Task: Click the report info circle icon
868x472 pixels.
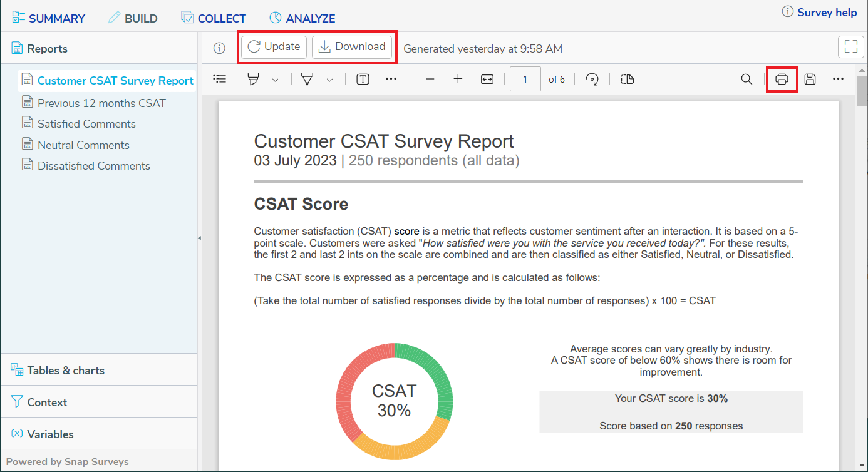Action: pyautogui.click(x=219, y=48)
